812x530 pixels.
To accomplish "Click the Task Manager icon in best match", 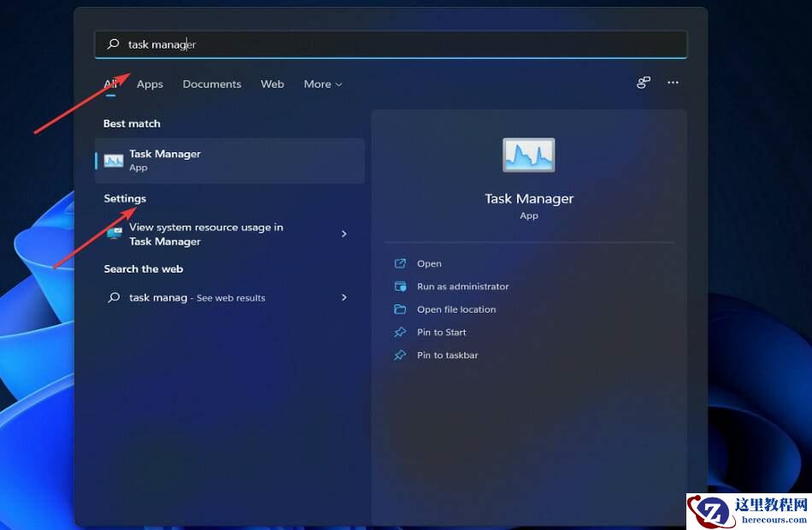I will [114, 161].
